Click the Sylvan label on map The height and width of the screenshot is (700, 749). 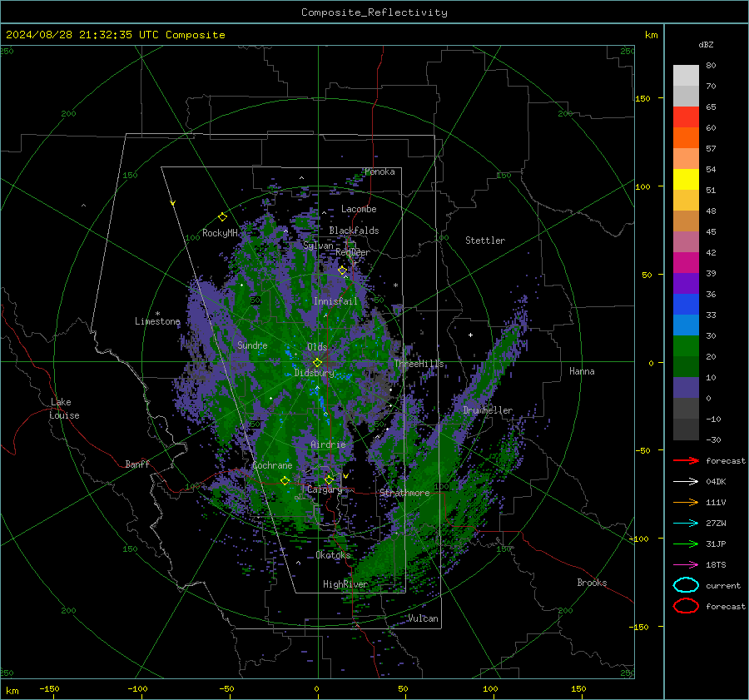(318, 246)
